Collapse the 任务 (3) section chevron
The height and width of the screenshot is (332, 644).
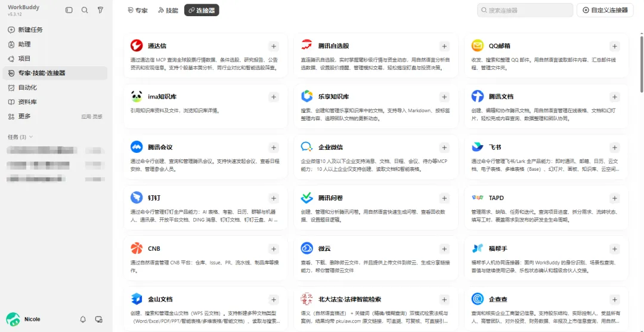click(31, 137)
